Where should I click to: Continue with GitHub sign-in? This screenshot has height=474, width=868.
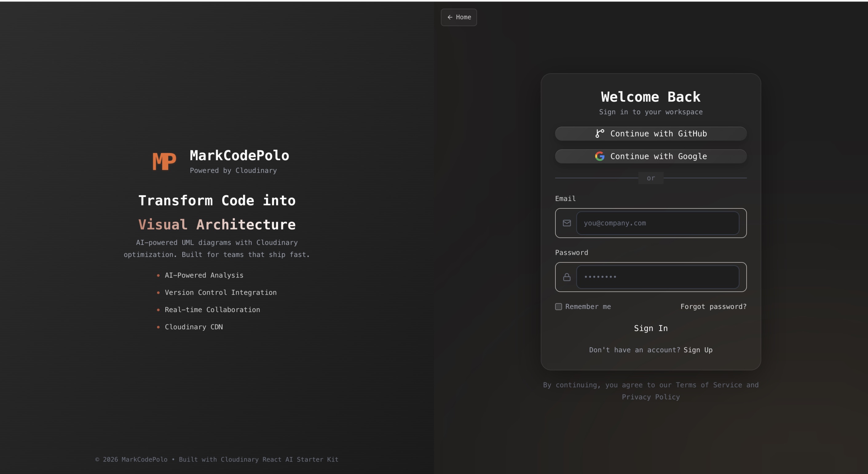(651, 134)
